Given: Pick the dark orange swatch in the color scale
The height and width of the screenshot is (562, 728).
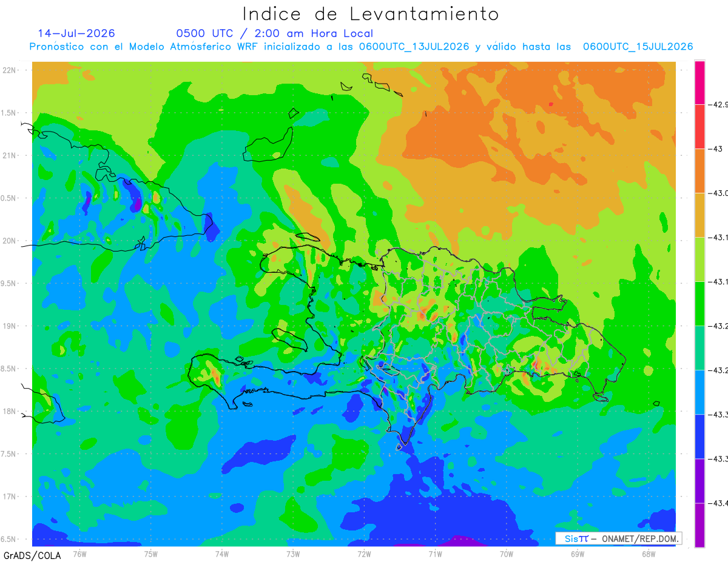Looking at the screenshot, I should click(699, 170).
